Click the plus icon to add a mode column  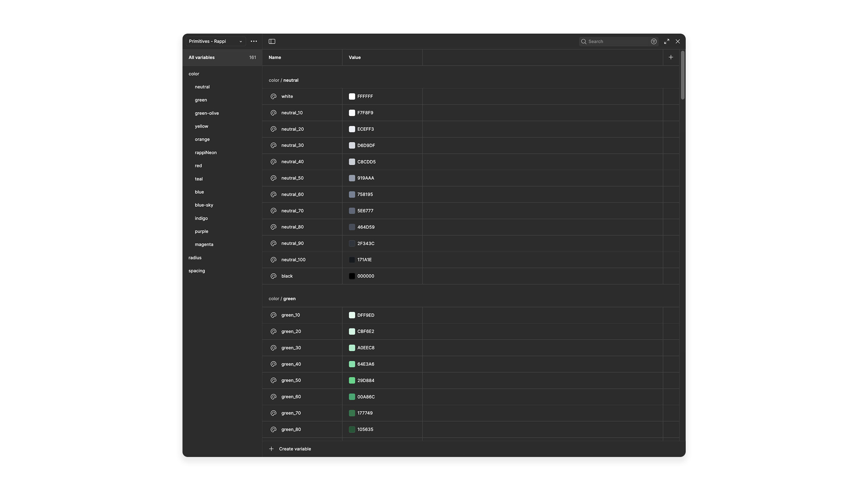(670, 57)
